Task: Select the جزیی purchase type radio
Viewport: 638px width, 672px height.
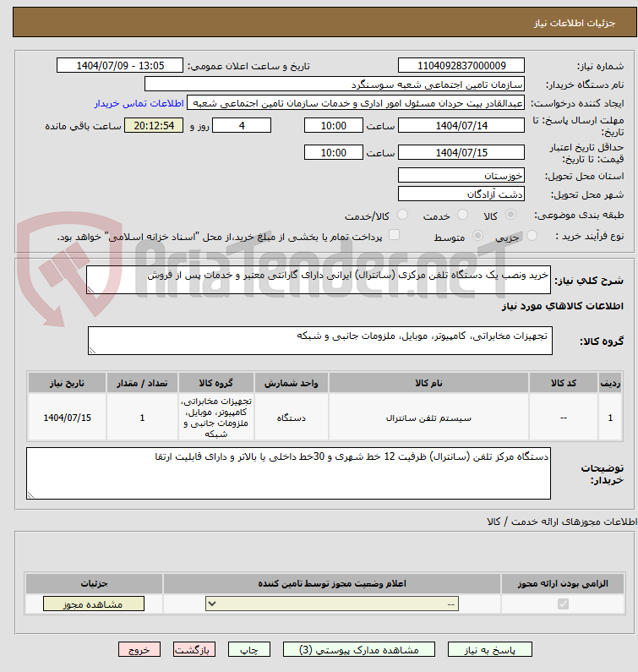Action: [532, 235]
